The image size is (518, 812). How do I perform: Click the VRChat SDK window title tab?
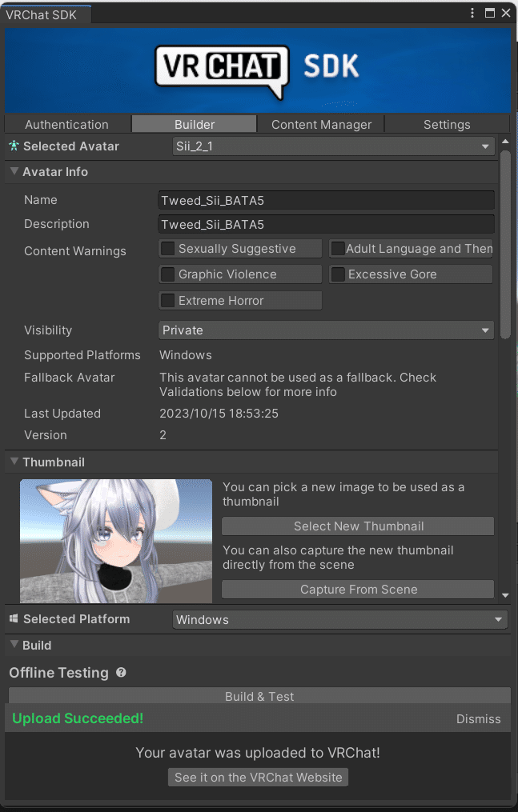tap(46, 14)
